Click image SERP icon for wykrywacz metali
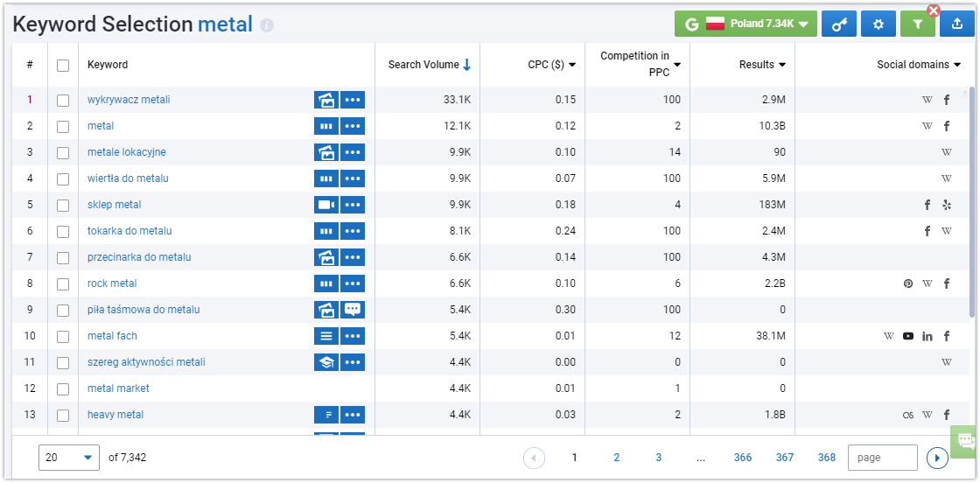 [326, 100]
